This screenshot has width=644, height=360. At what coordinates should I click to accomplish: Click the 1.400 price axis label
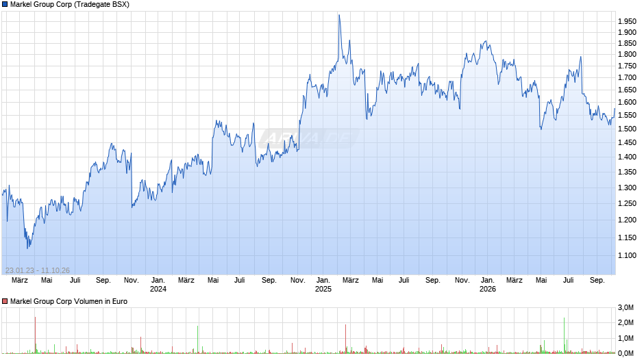(x=627, y=157)
